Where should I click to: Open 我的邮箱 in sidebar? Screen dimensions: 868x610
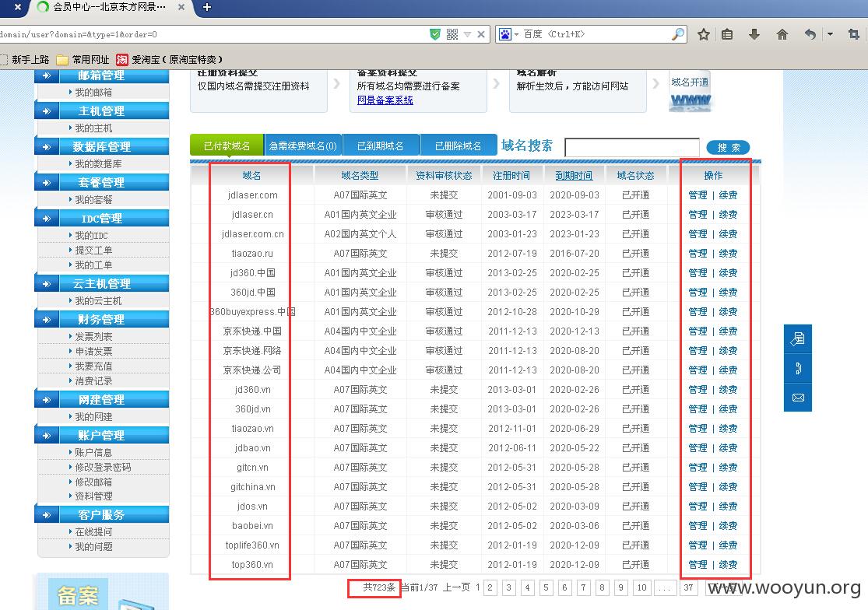93,93
